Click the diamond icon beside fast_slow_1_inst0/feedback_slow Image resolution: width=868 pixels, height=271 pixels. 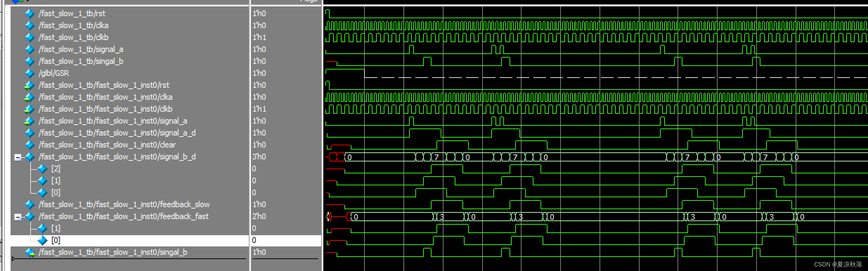[x=30, y=205]
